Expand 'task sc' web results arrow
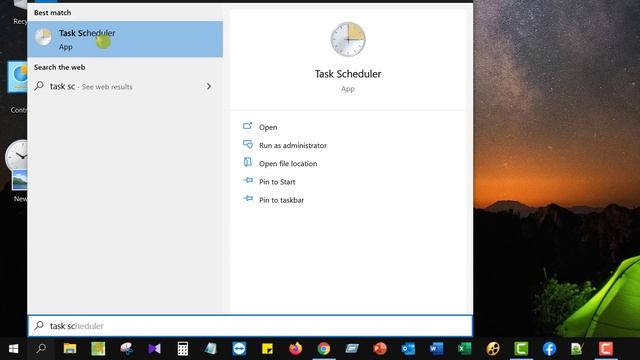The height and width of the screenshot is (360, 640). pos(209,87)
